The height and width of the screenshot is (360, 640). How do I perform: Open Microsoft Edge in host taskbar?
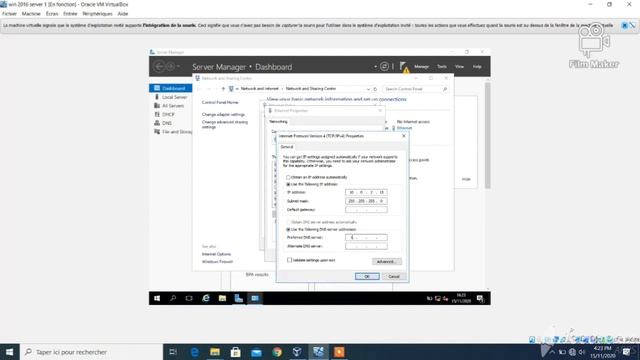coord(195,352)
